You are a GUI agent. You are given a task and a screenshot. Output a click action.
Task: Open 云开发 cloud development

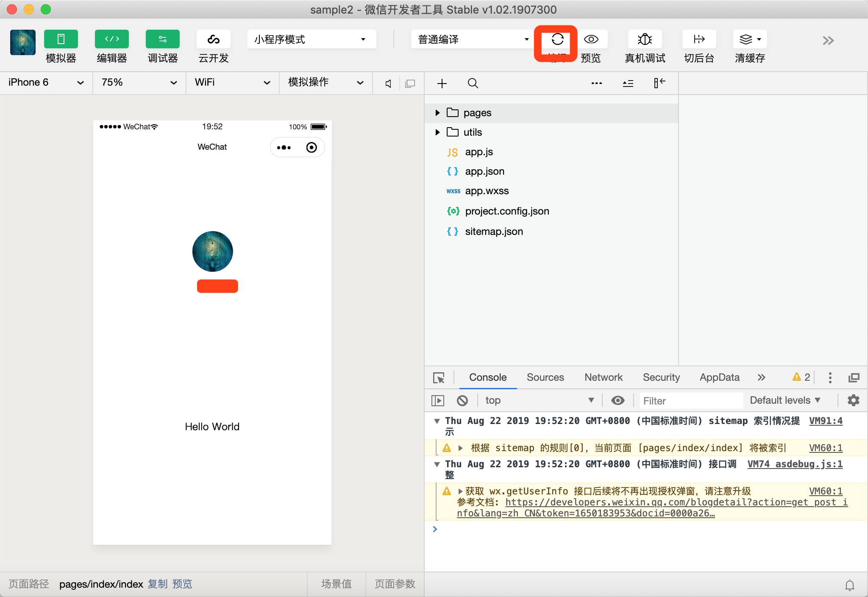213,39
